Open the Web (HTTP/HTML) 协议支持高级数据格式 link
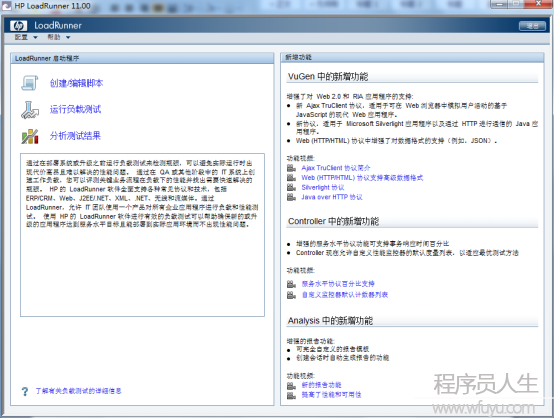Screen dimensions: 554x418 (x=362, y=178)
